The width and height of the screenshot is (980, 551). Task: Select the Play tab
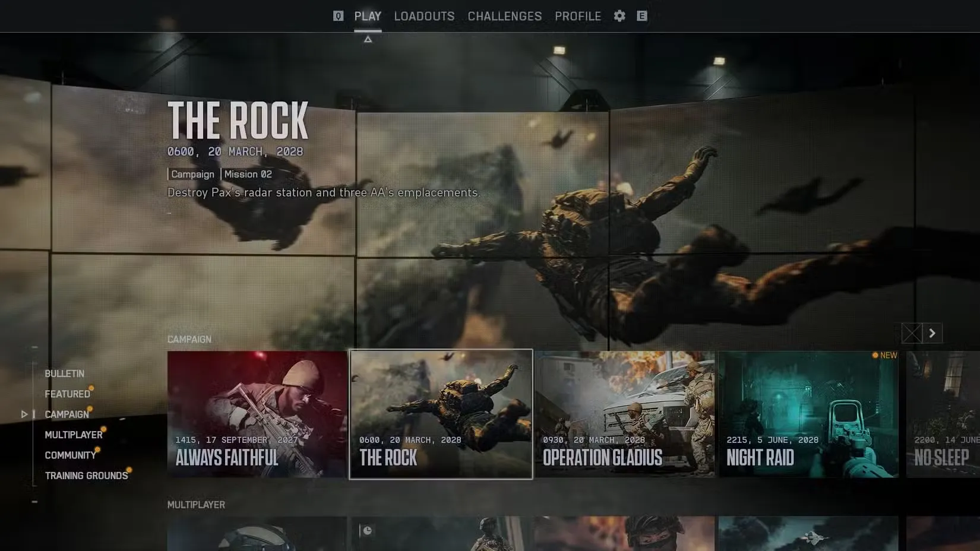pos(368,16)
